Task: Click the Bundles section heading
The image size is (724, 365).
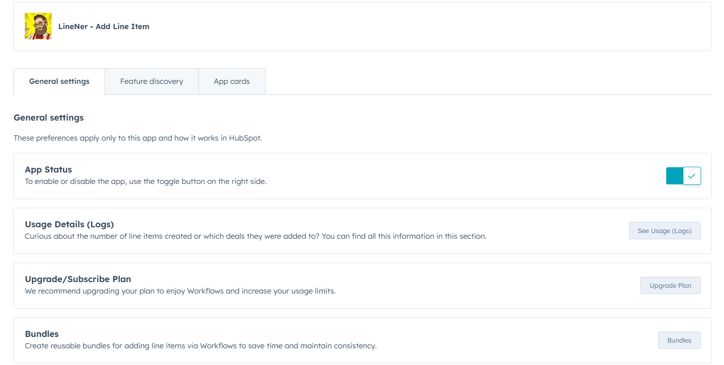Action: (x=42, y=334)
